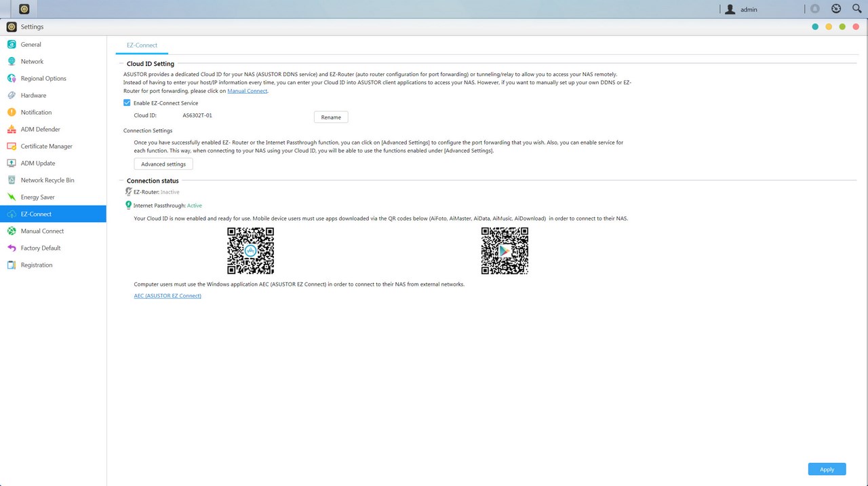Go to the Registration section

point(53,265)
